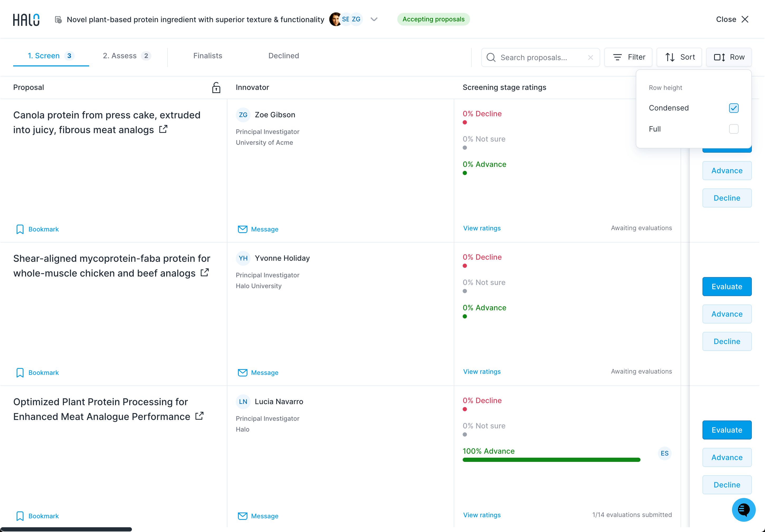Expand the team members chevron dropdown
Screen dimensions: 765x532
click(374, 19)
